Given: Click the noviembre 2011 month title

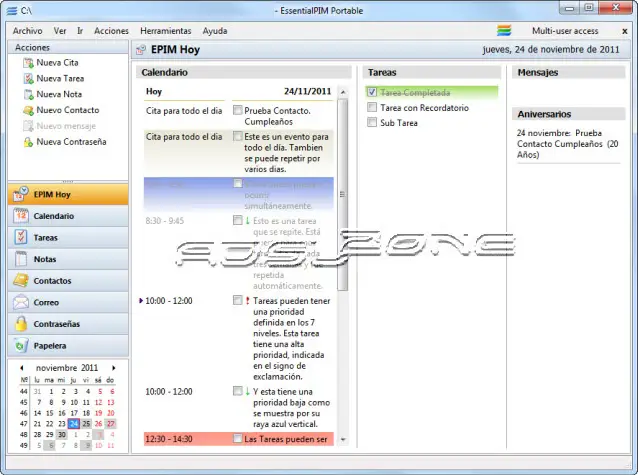Looking at the screenshot, I should [x=67, y=368].
